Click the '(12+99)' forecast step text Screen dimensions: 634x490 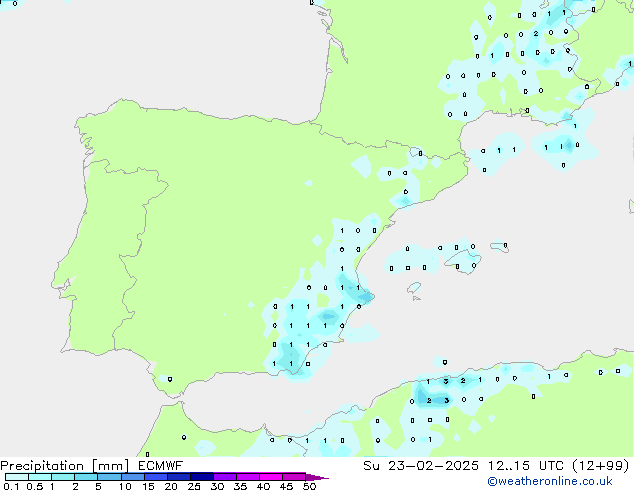601,466
